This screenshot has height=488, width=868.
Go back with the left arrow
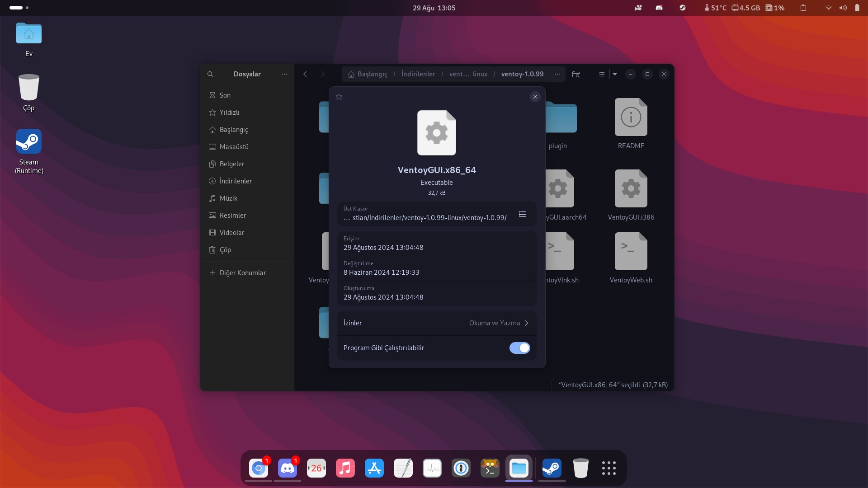click(x=305, y=74)
